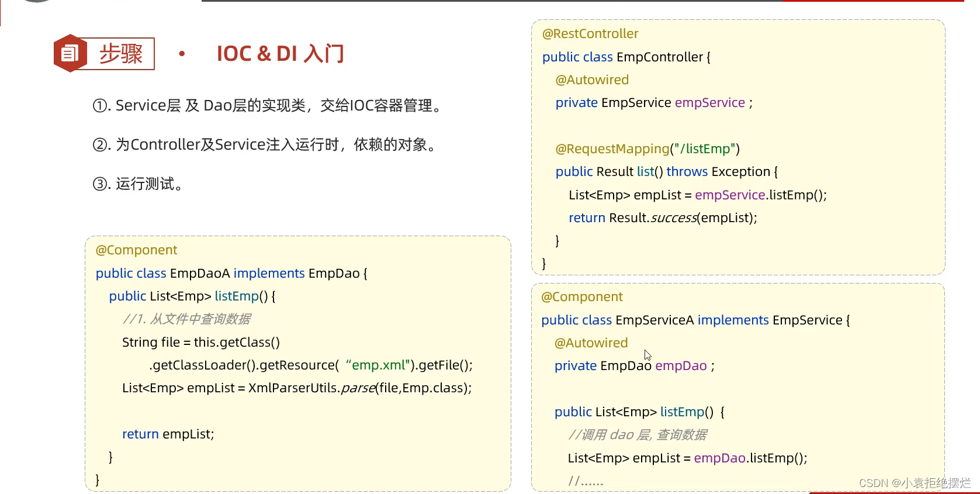Click the line public class EmpDaoA implements EmpDao

pyautogui.click(x=231, y=274)
